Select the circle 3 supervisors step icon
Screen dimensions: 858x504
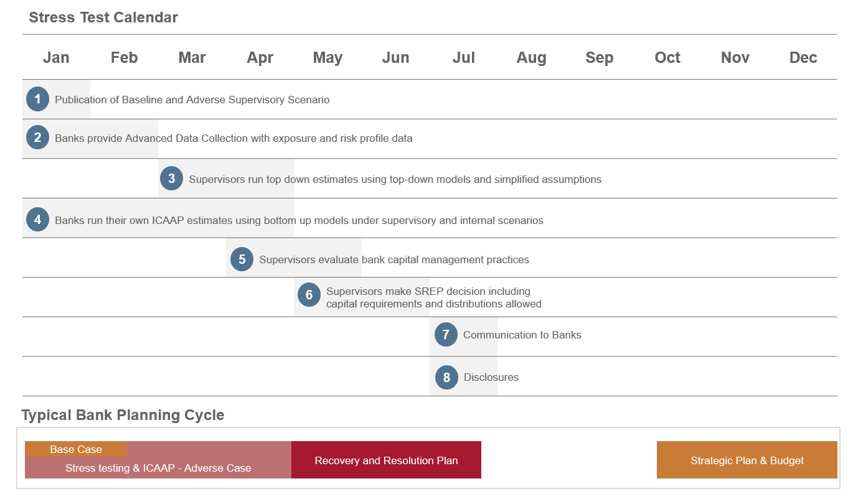171,179
